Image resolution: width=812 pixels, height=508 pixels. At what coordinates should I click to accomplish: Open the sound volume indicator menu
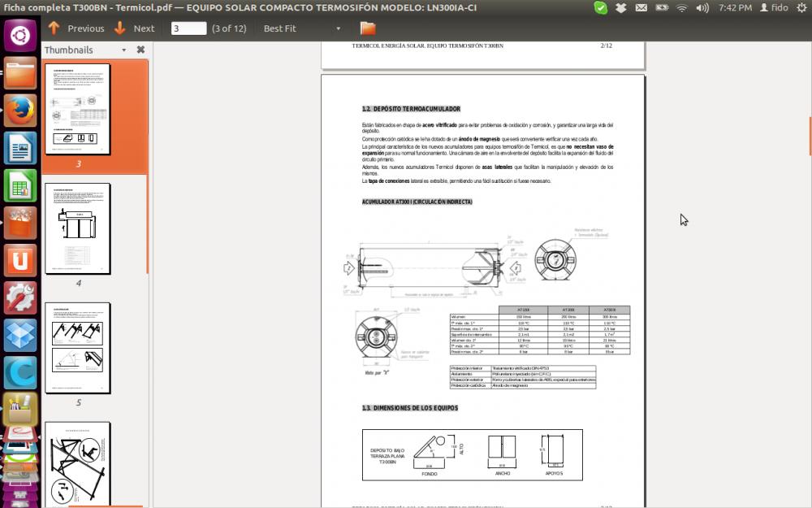tap(702, 8)
